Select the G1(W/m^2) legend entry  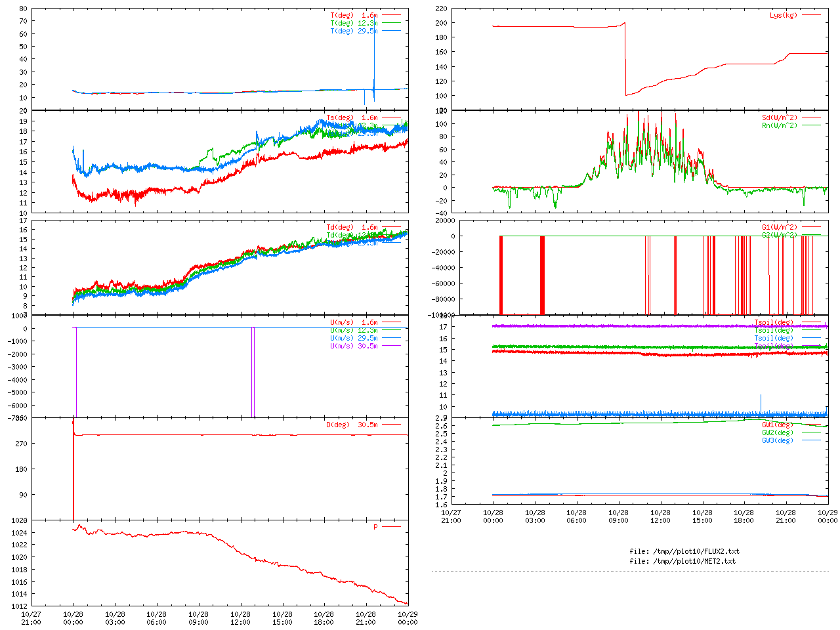[779, 227]
